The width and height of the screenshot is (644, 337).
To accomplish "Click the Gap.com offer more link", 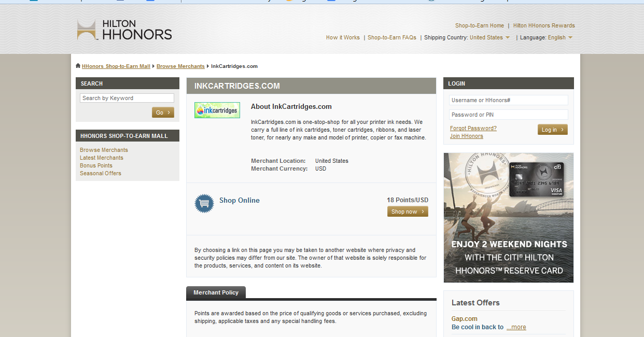I will [516, 327].
